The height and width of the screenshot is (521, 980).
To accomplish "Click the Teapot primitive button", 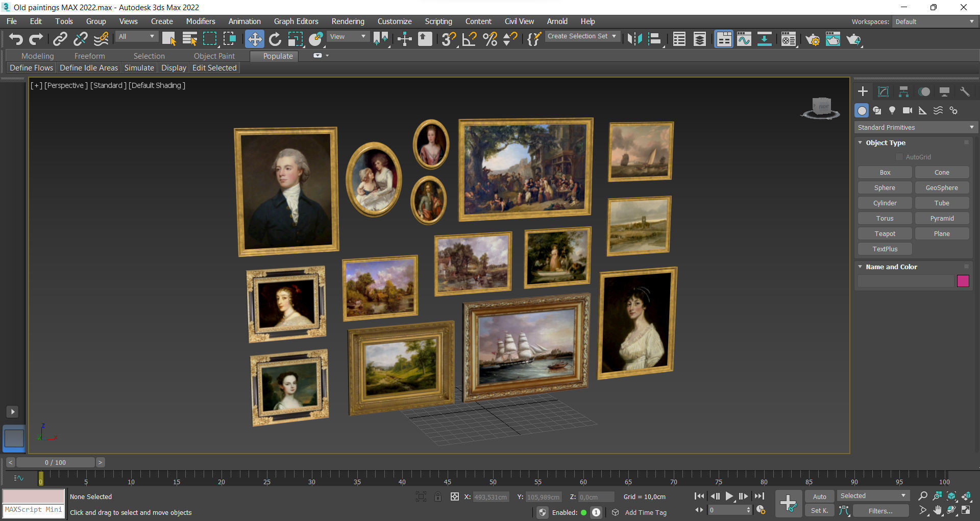I will click(x=885, y=233).
